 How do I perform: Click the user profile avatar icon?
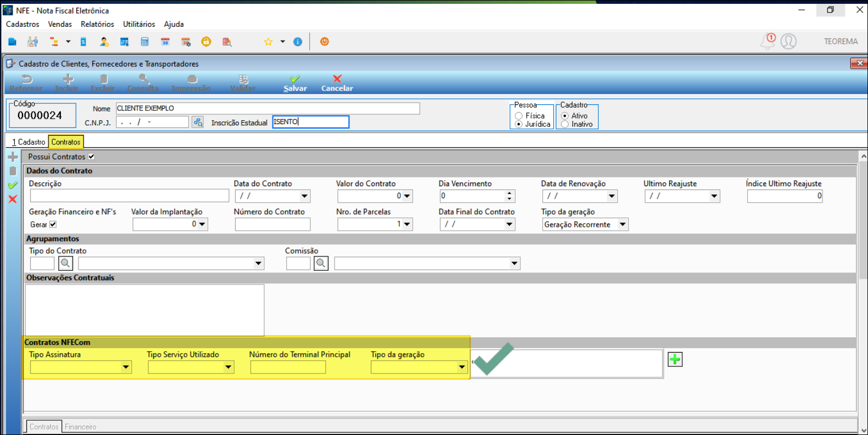coord(788,41)
